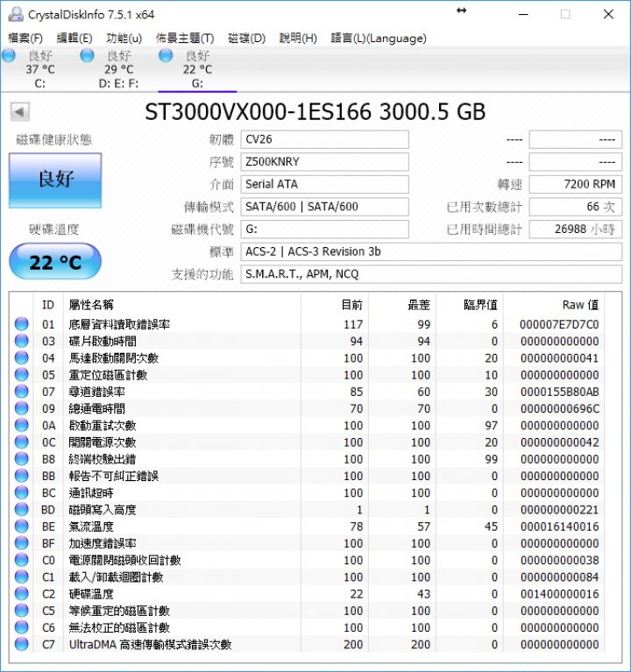Screen dimensions: 631x672
Task: Click the status orb for attribute C6
Action: tap(21, 627)
